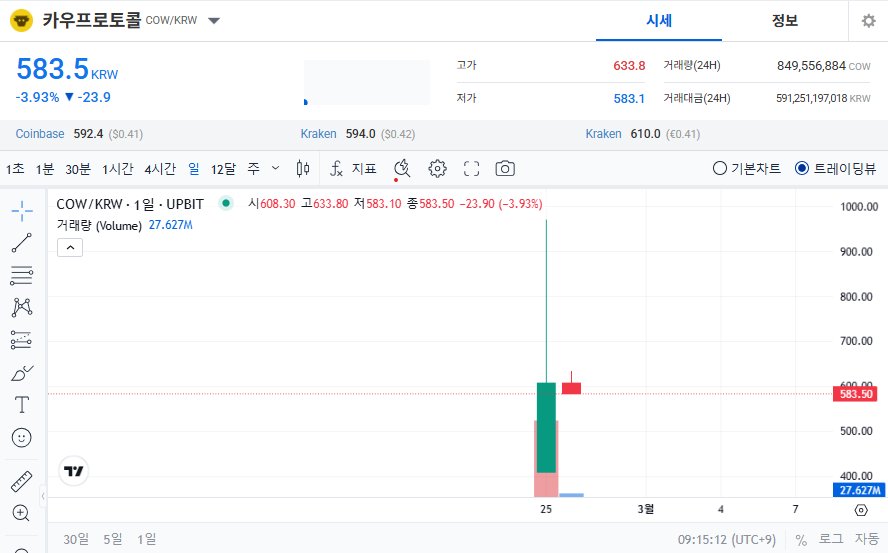Select the brush drawing tool
This screenshot has height=553, width=888.
(x=22, y=373)
